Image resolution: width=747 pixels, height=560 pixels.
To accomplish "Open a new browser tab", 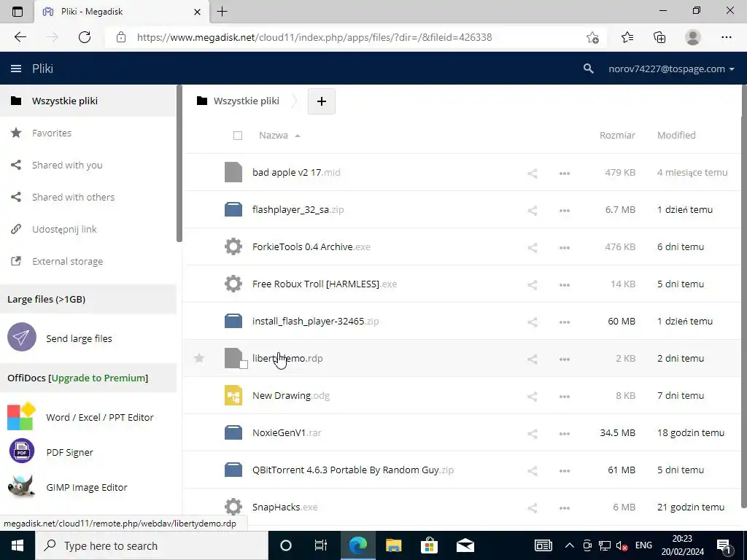I will (222, 12).
